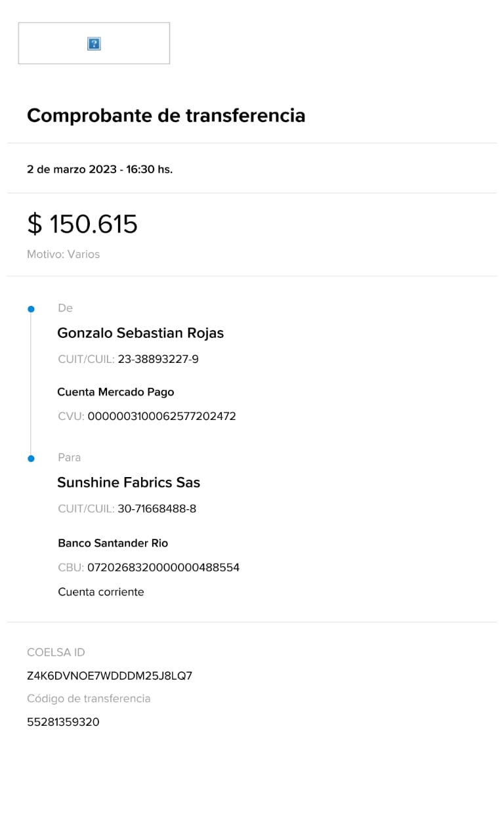
Task: Click the sender CUIT 23-38893227-9
Action: coord(157,360)
